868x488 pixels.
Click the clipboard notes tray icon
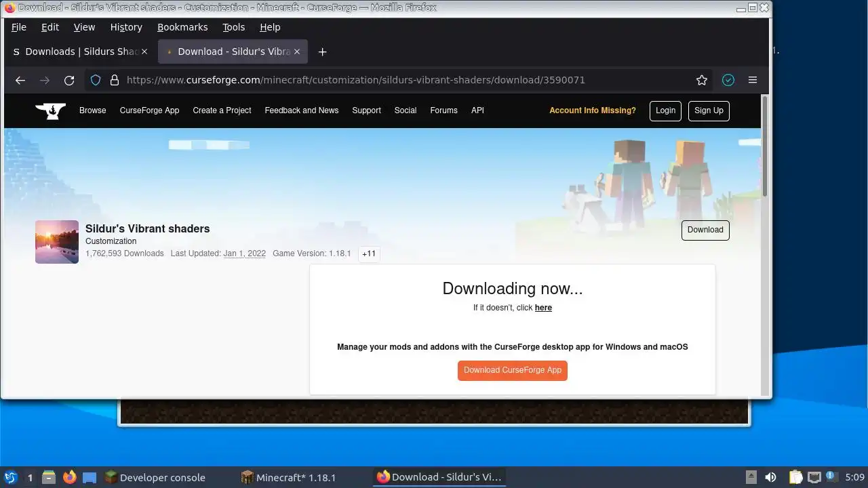795,477
